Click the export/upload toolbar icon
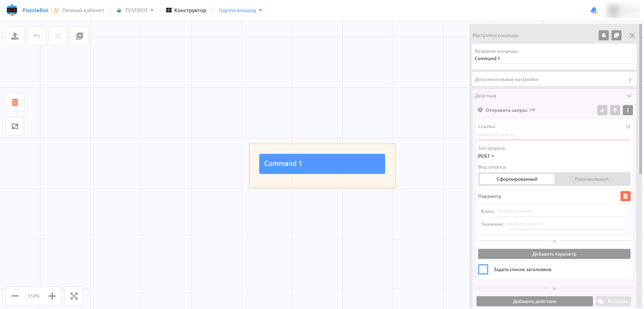The image size is (644, 309). coord(15,36)
